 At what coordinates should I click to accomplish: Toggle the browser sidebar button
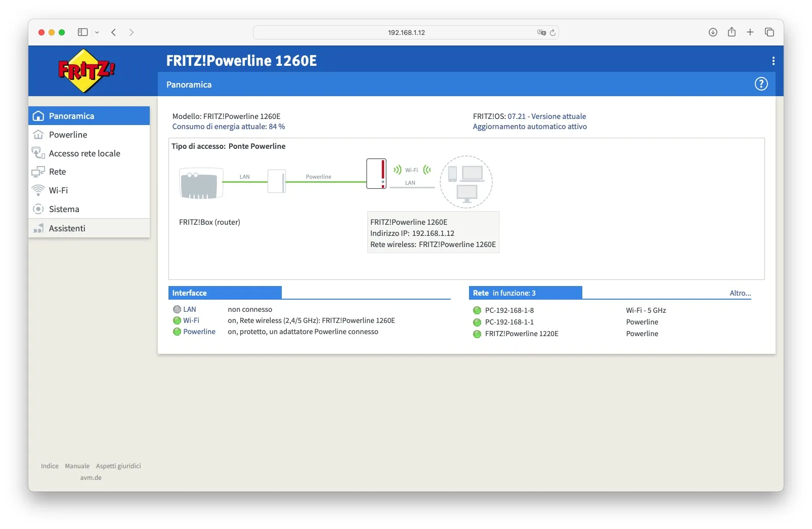[x=81, y=32]
